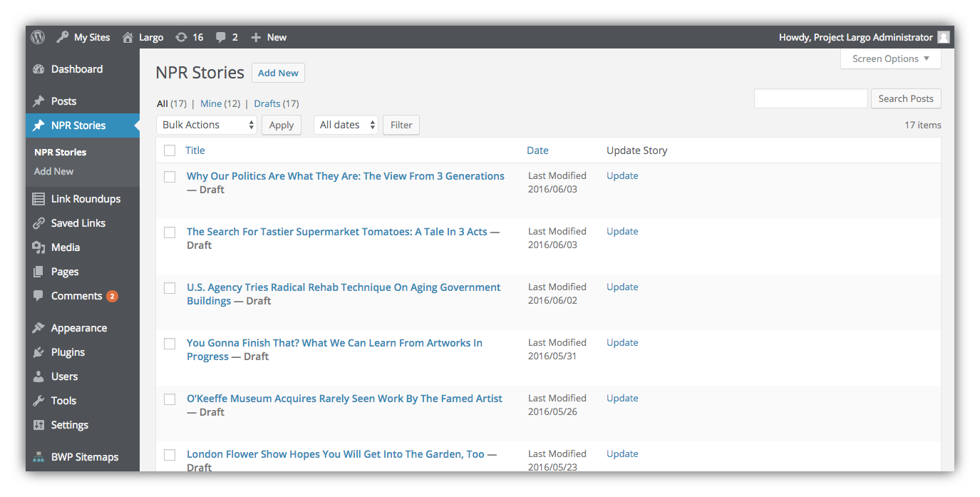Open the NPR Stories submenu link
The height and width of the screenshot is (497, 980).
tap(61, 152)
